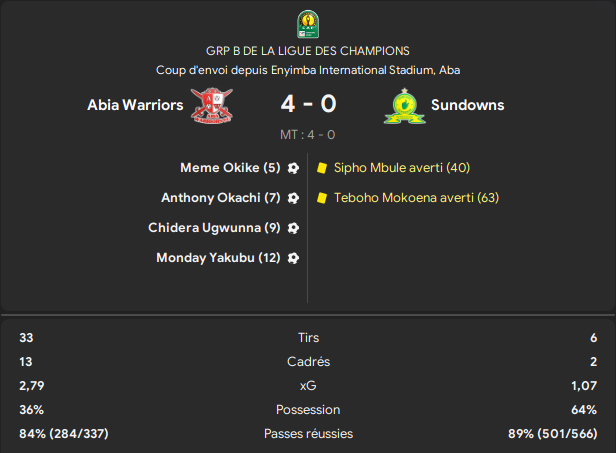Image resolution: width=616 pixels, height=453 pixels.
Task: Open the Abia Warriors club crest
Action: 212,105
